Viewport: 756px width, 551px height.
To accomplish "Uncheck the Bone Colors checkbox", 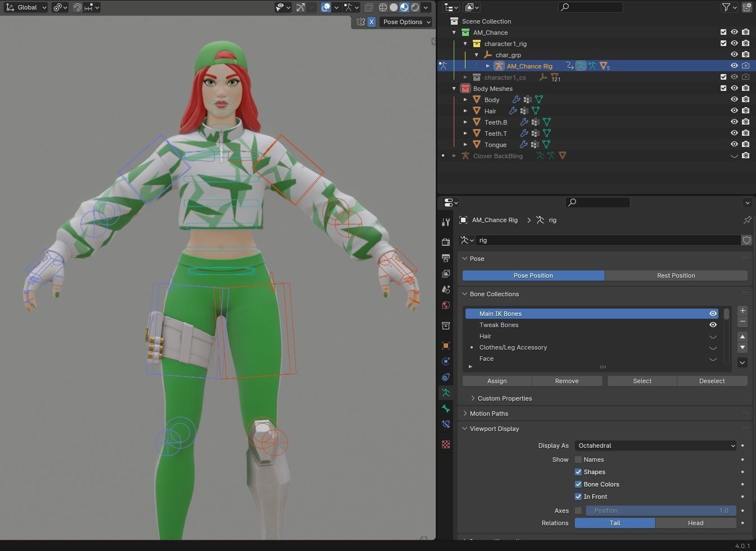I will tap(578, 484).
